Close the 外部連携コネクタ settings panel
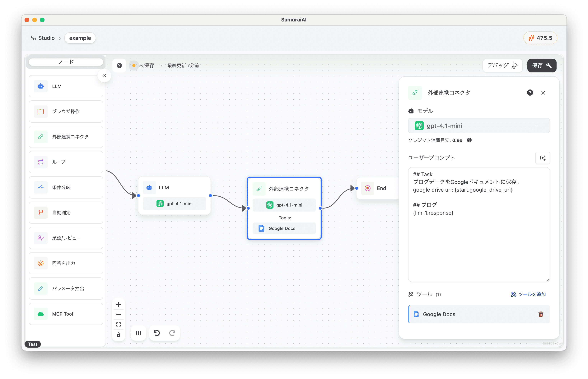588x379 pixels. 543,93
